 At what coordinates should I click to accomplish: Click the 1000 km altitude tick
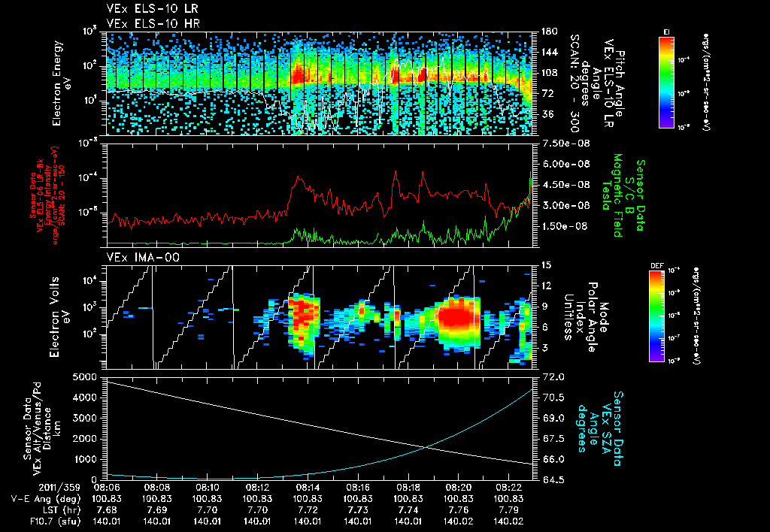pos(84,459)
